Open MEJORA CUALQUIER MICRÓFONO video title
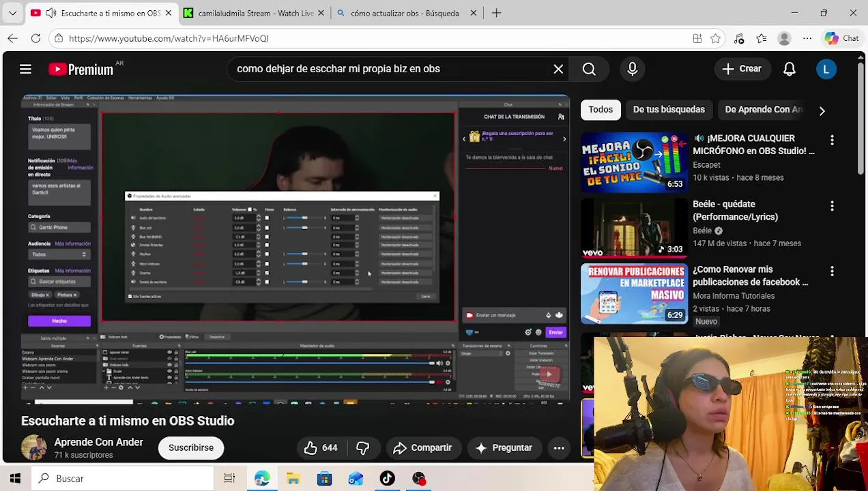 click(x=753, y=145)
